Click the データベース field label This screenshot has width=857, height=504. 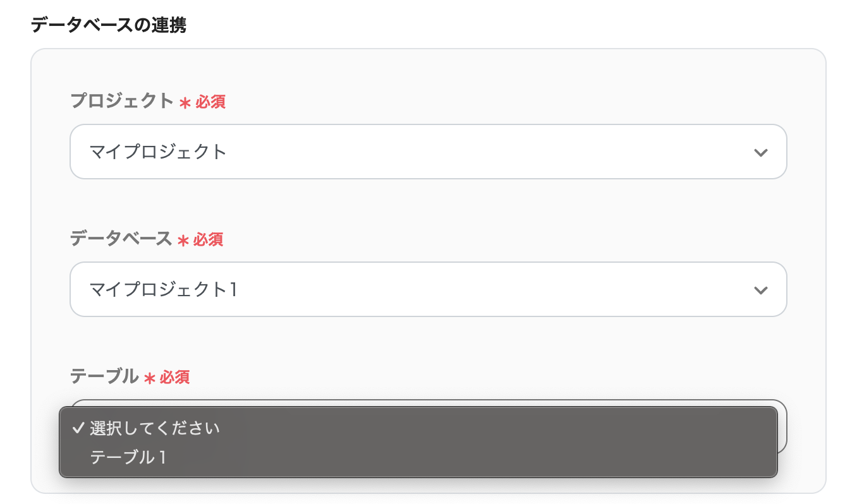[121, 239]
